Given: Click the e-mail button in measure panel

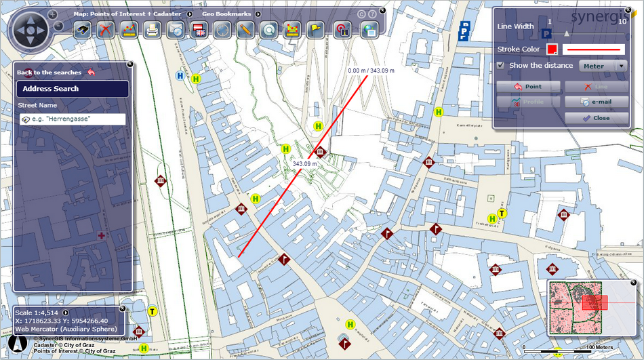Looking at the screenshot, I should (597, 102).
